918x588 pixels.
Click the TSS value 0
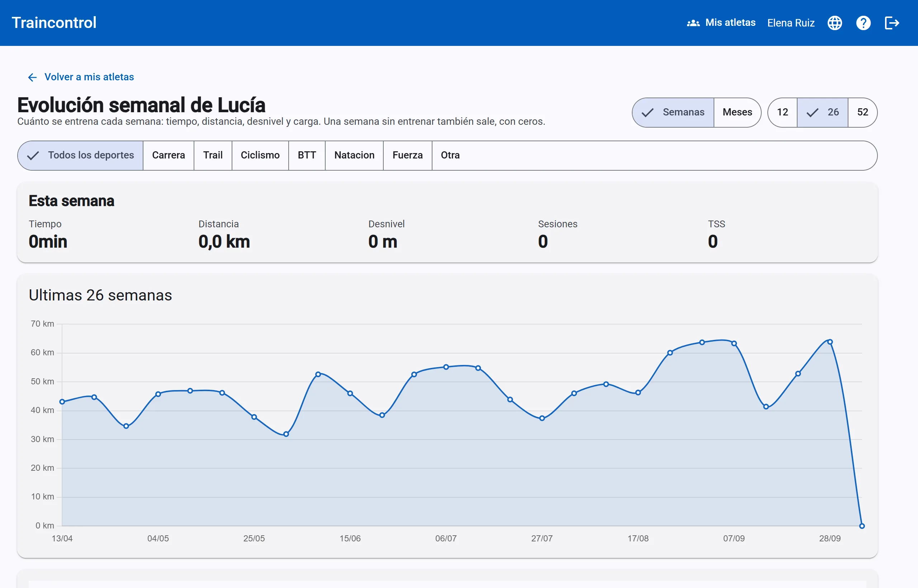click(713, 242)
